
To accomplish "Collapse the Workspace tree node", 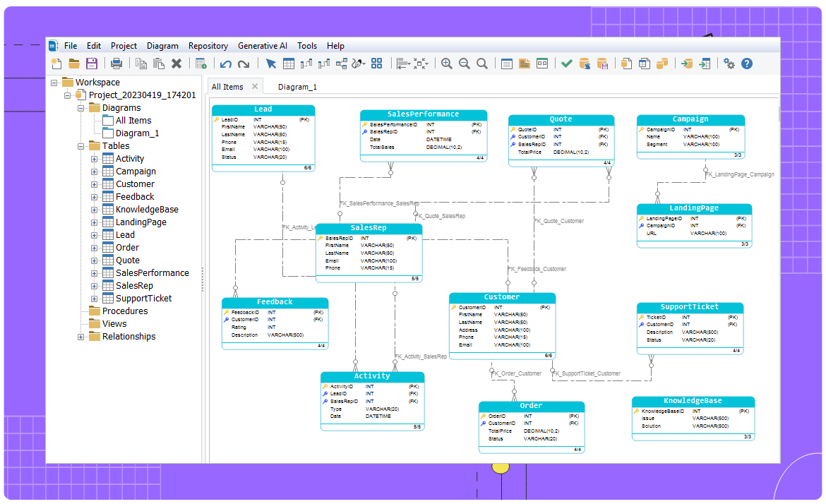I will point(54,83).
